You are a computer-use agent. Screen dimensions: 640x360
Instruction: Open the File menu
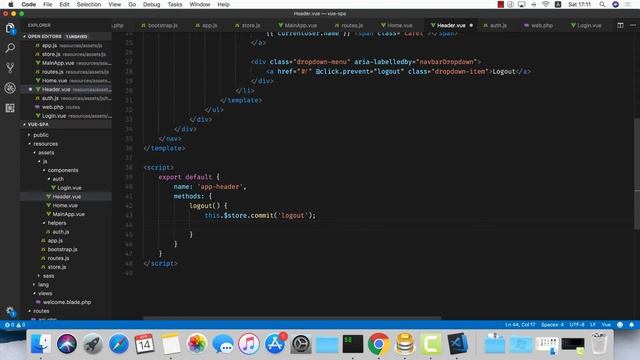[48, 4]
